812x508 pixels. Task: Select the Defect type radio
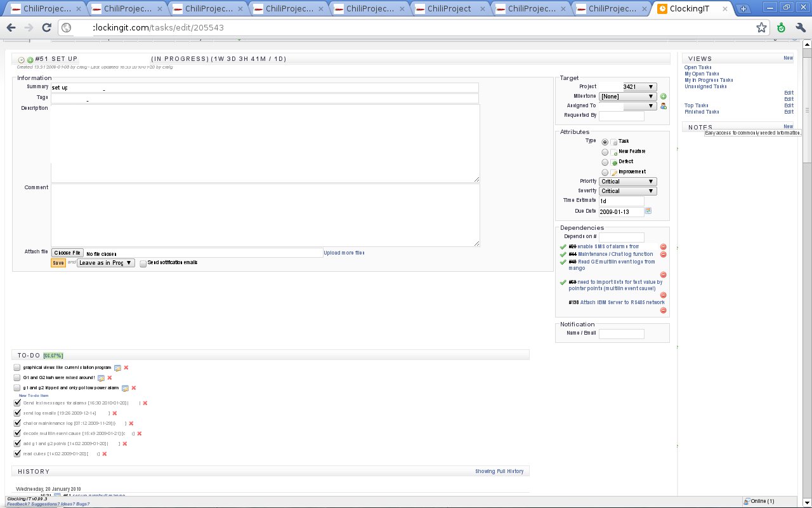coord(605,163)
